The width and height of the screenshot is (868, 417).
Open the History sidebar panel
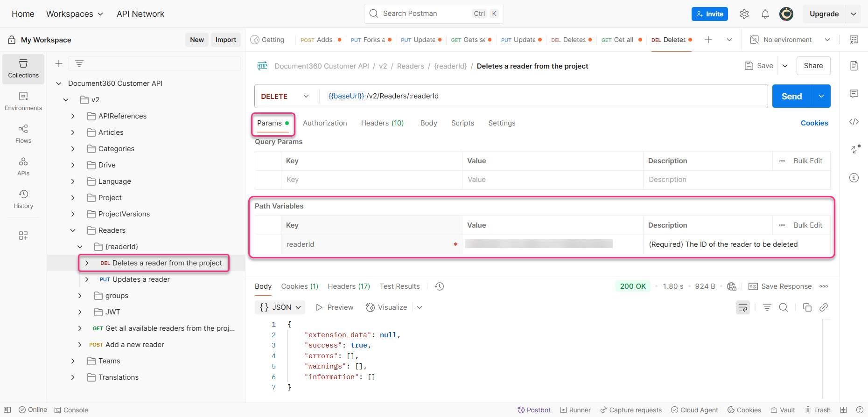coord(23,199)
